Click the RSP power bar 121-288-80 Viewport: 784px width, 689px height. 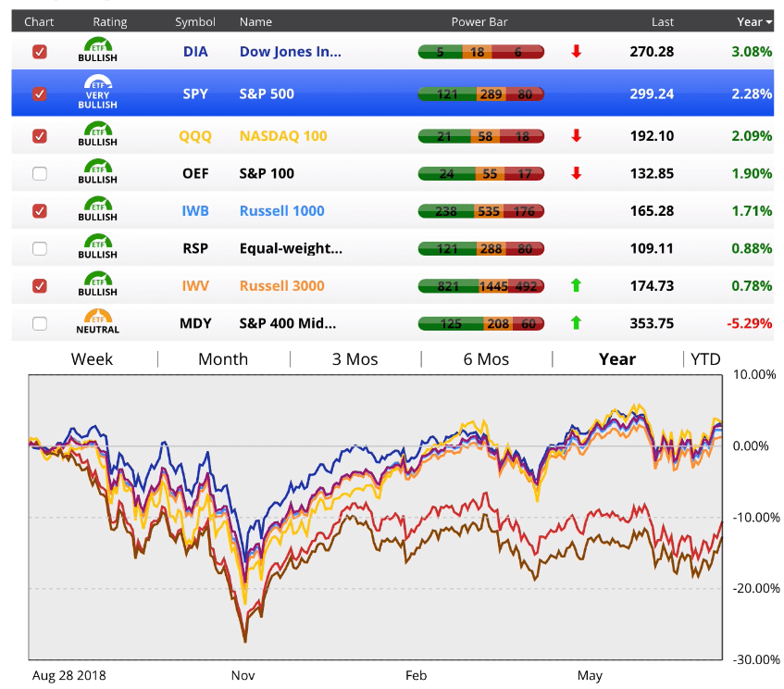481,249
